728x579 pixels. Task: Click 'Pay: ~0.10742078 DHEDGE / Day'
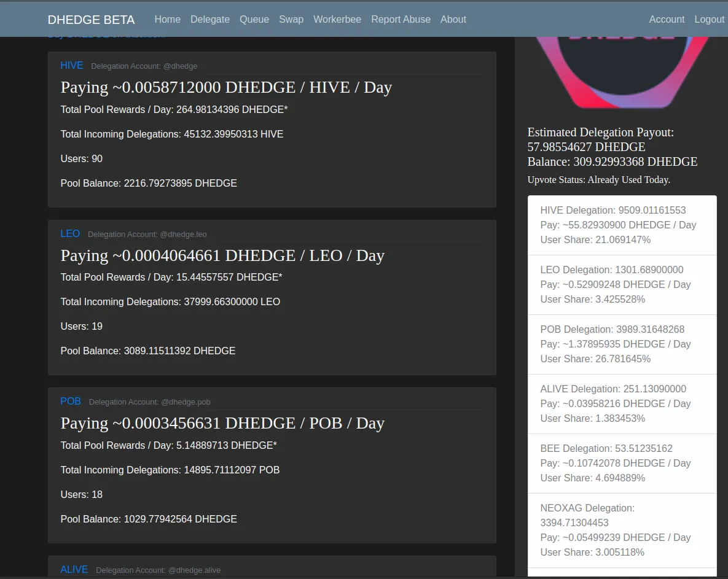pyautogui.click(x=616, y=464)
